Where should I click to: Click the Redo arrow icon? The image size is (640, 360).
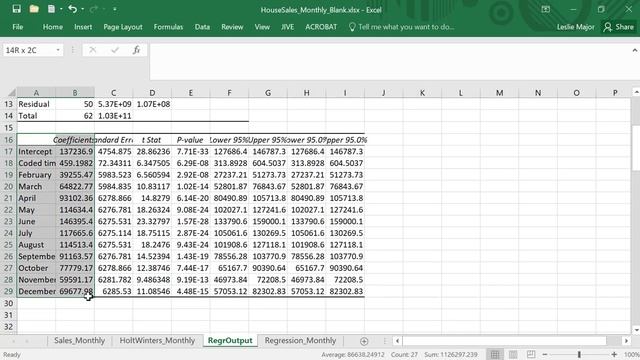click(93, 9)
